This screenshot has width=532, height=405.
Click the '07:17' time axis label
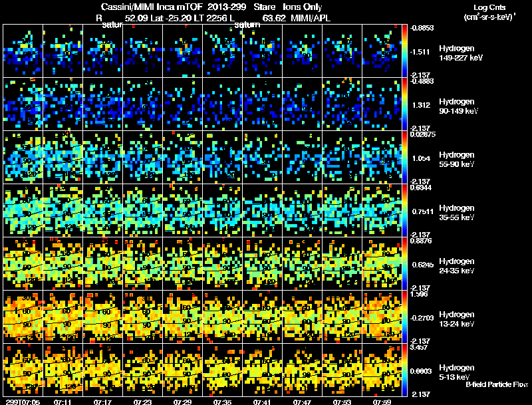102,402
